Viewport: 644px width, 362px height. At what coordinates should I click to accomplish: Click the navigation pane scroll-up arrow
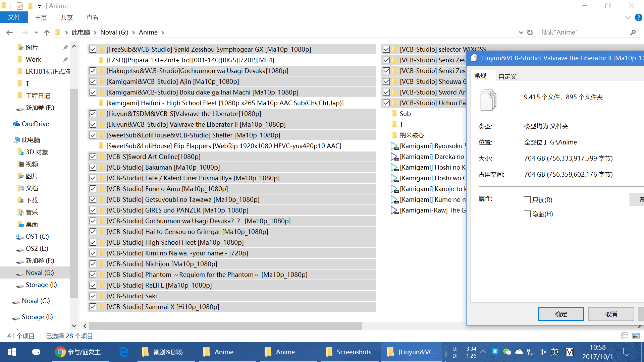[74, 46]
